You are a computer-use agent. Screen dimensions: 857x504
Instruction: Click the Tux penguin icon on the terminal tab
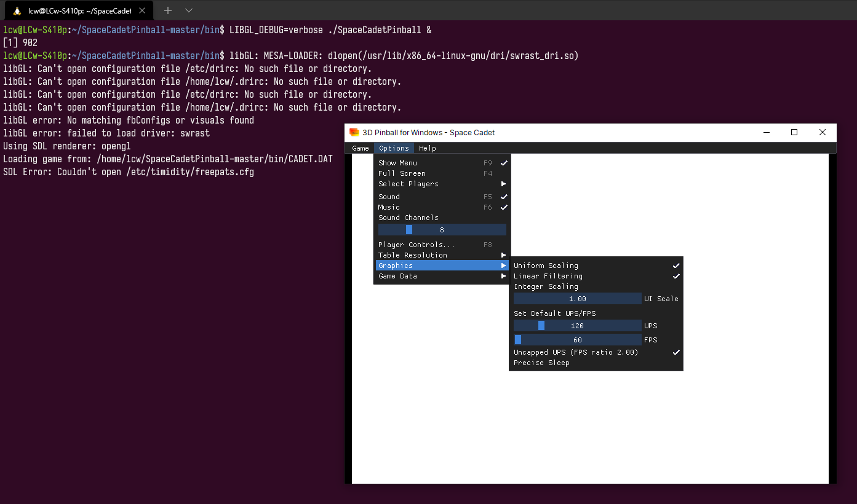(x=17, y=10)
